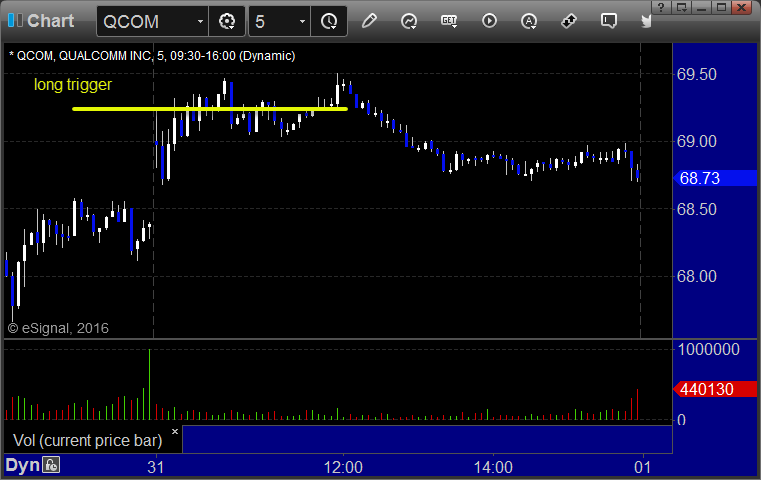Click the long trigger text annotation
This screenshot has width=761, height=480.
pyautogui.click(x=73, y=84)
